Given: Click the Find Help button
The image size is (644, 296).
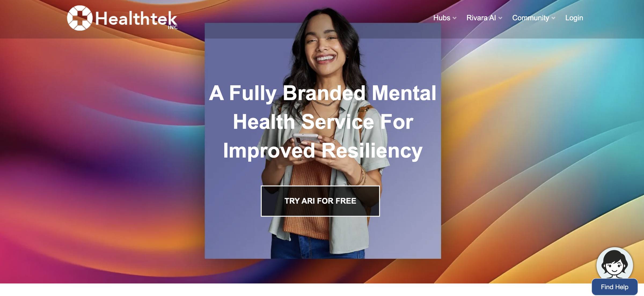Looking at the screenshot, I should point(614,287).
